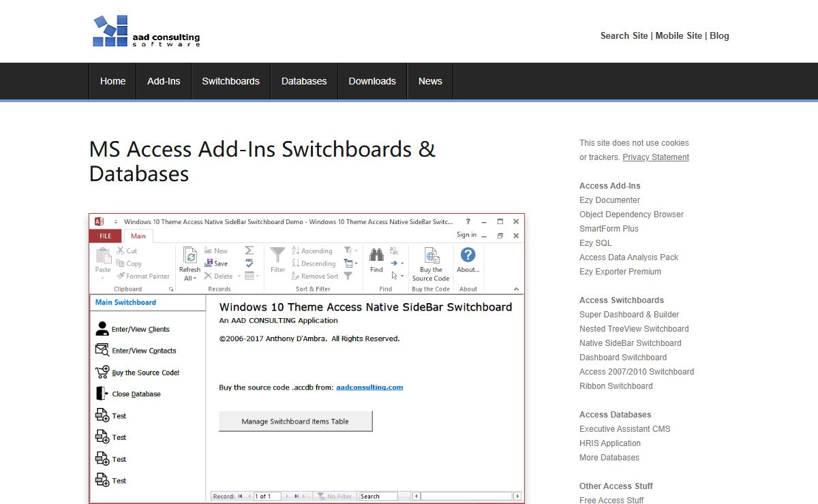Click the Toggle Filter funnel below Advanced
Viewport: 818px width, 504px height.
348,276
